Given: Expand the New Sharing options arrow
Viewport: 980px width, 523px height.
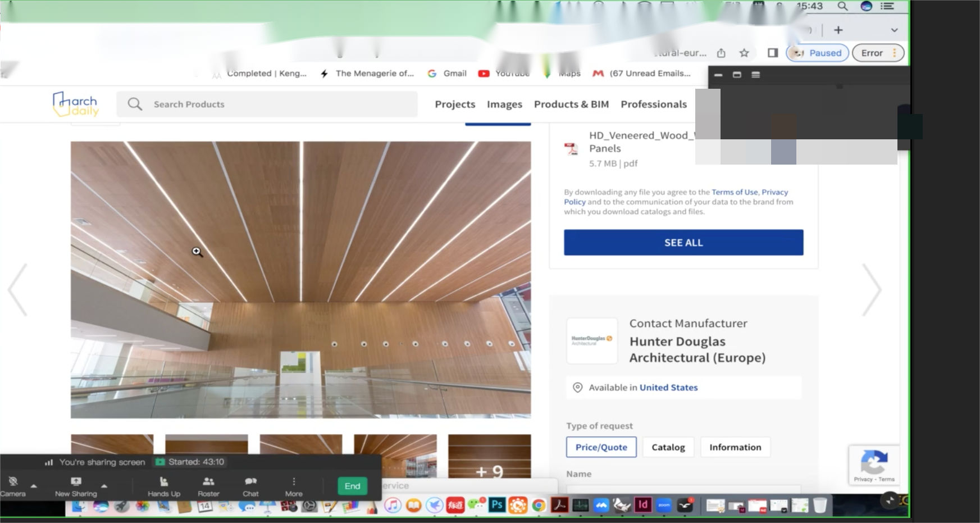Looking at the screenshot, I should point(104,486).
